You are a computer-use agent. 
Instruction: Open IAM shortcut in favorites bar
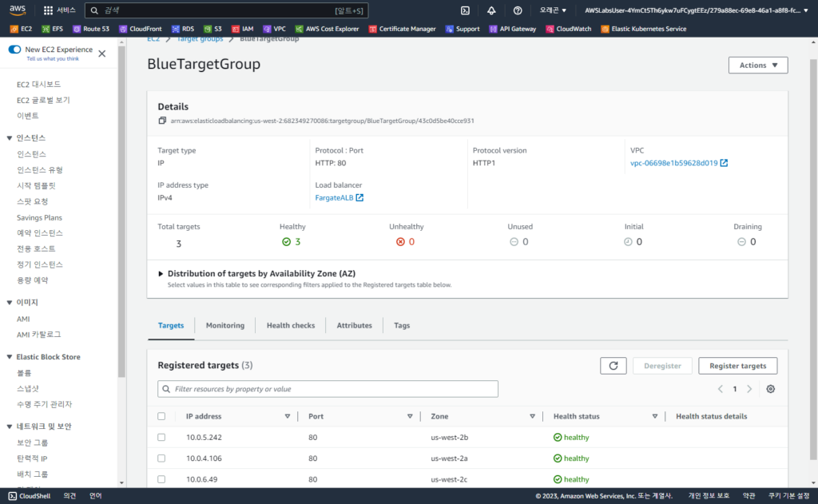point(243,29)
